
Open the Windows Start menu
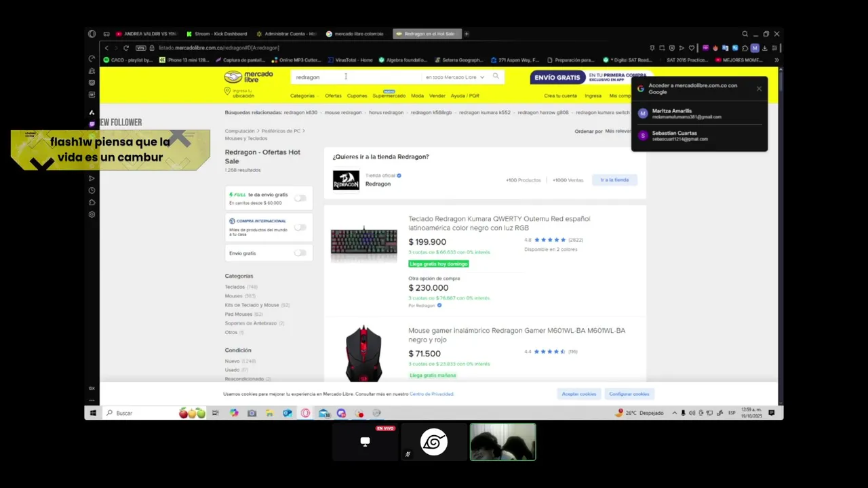pos(93,413)
